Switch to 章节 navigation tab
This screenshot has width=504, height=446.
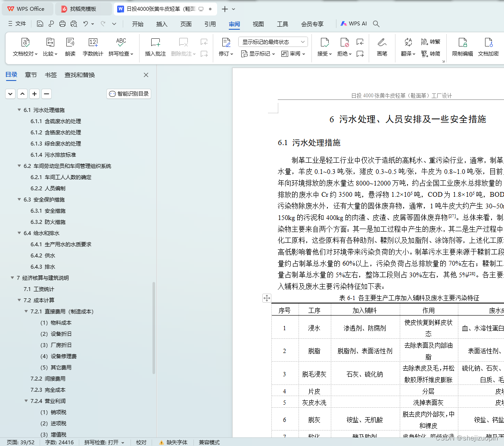click(x=31, y=75)
